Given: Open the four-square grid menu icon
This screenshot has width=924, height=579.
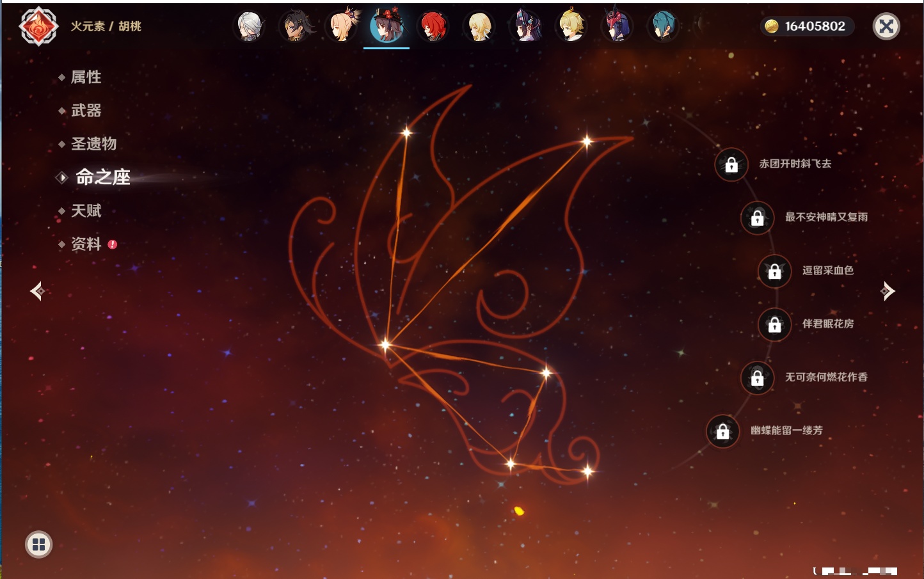Looking at the screenshot, I should 38,544.
